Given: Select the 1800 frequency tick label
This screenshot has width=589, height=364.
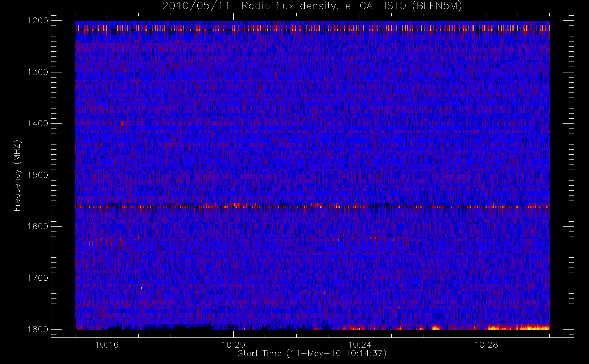Looking at the screenshot, I should (38, 329).
